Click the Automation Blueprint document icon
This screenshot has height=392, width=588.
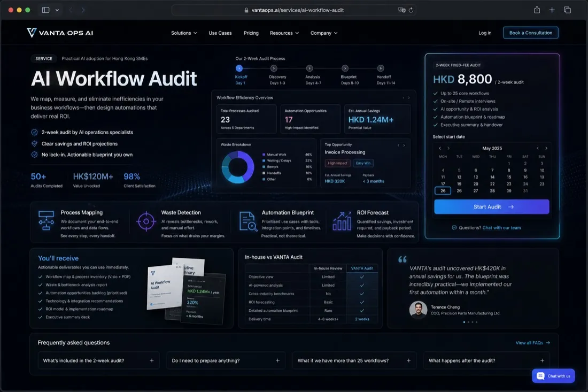point(248,221)
